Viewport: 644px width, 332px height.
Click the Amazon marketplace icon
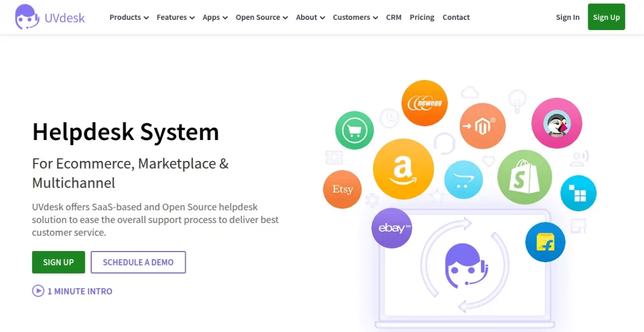404,168
